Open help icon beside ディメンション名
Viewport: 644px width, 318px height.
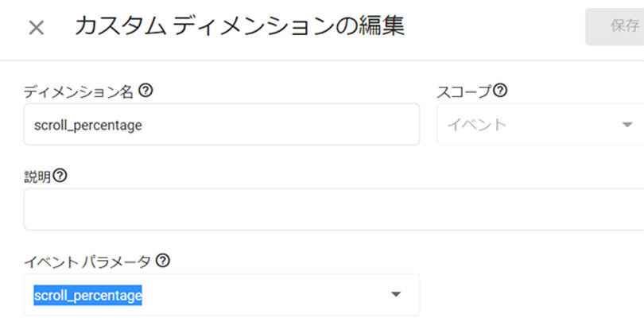[145, 91]
